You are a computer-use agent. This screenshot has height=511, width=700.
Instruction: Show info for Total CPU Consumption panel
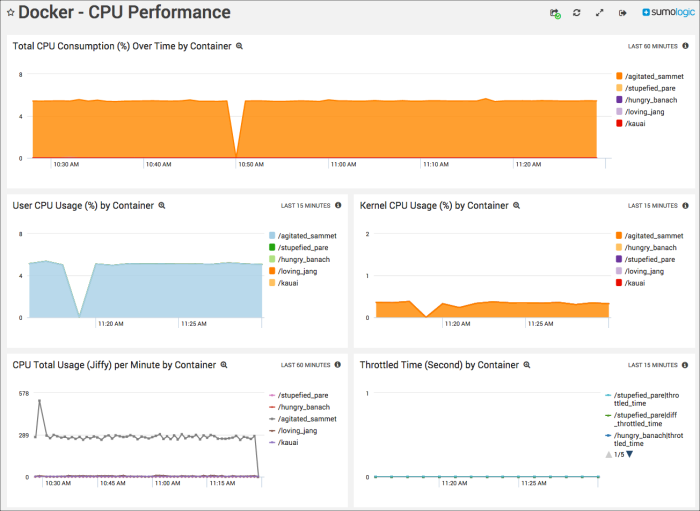[x=685, y=46]
